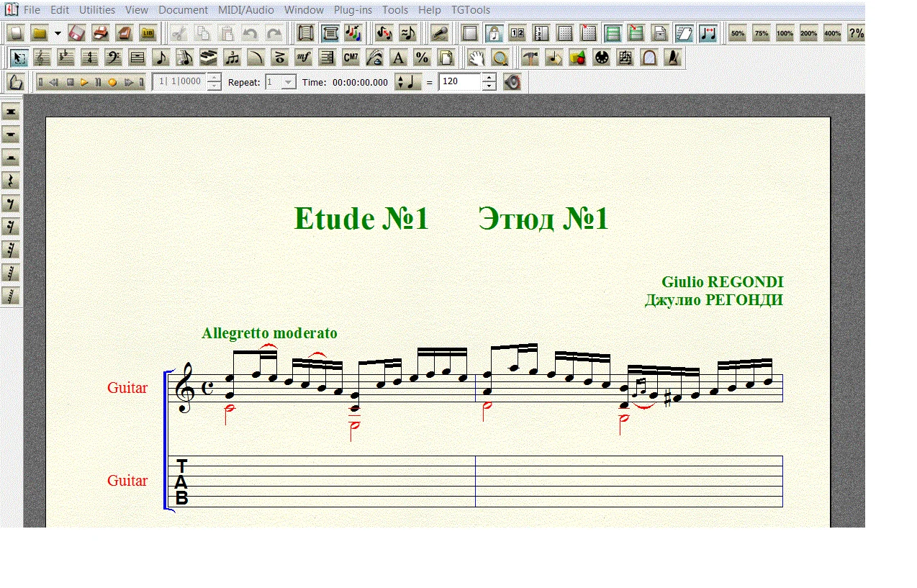Open the Studio View mixer icon
917x588 pixels.
353,33
